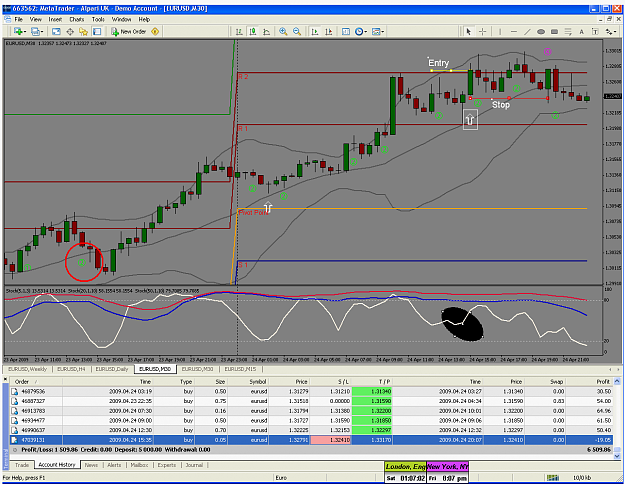Toggle the Terminal window icon

[97, 31]
